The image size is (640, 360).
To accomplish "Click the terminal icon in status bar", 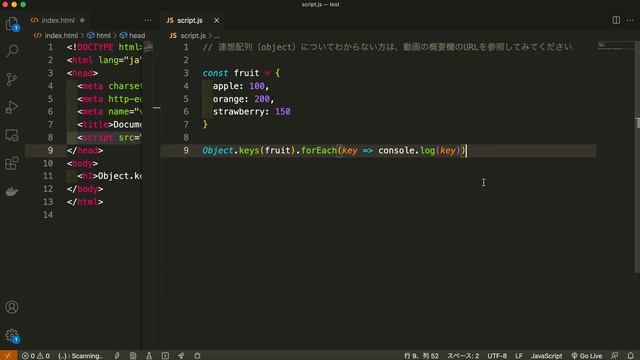I will [x=165, y=356].
